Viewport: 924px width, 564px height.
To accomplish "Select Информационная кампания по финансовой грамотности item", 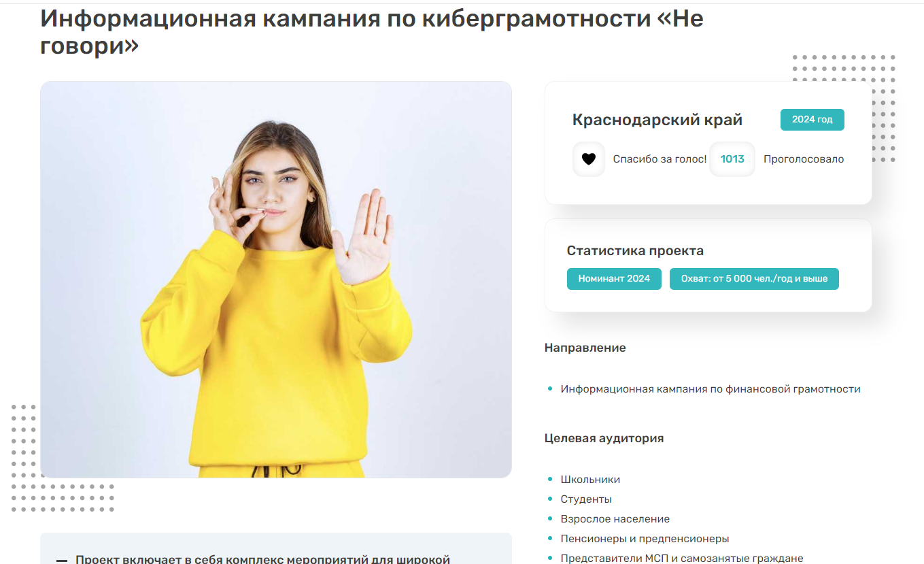I will tap(711, 389).
